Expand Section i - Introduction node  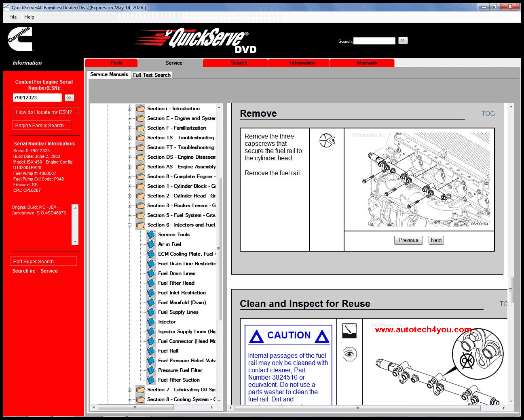[130, 109]
